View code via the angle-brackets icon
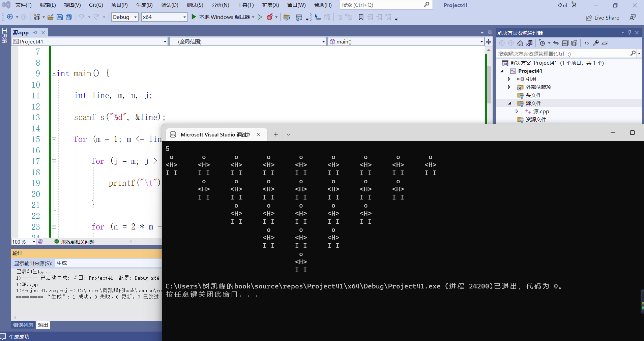This screenshot has width=644, height=341. tap(587, 43)
